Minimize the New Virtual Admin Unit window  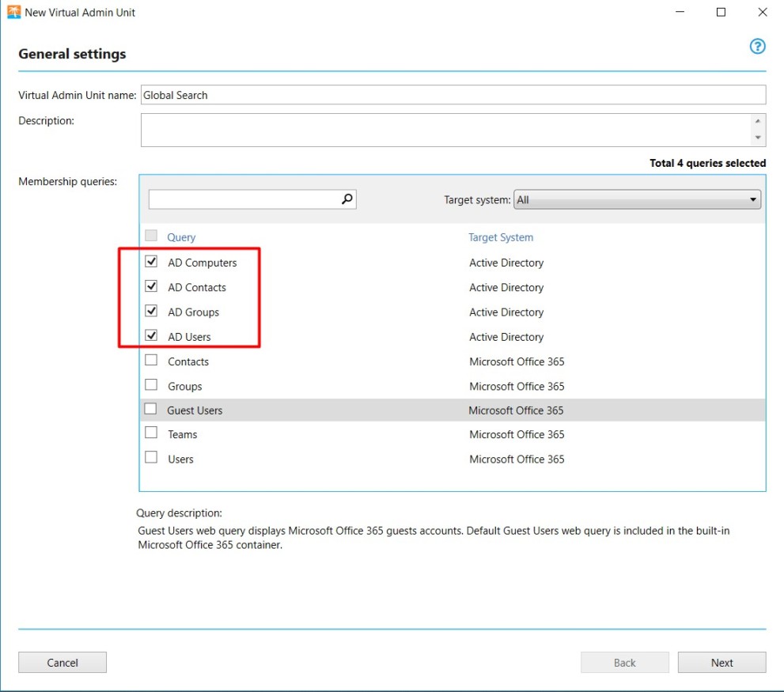(x=680, y=12)
